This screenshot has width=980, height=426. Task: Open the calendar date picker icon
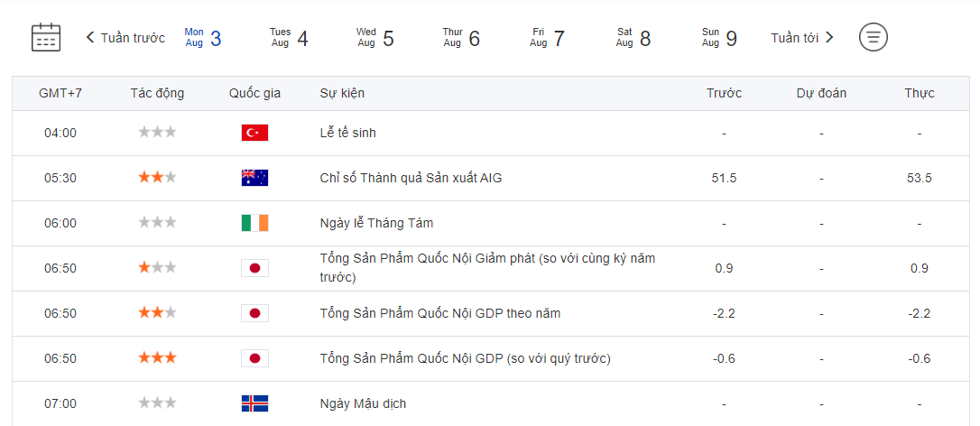pos(46,37)
